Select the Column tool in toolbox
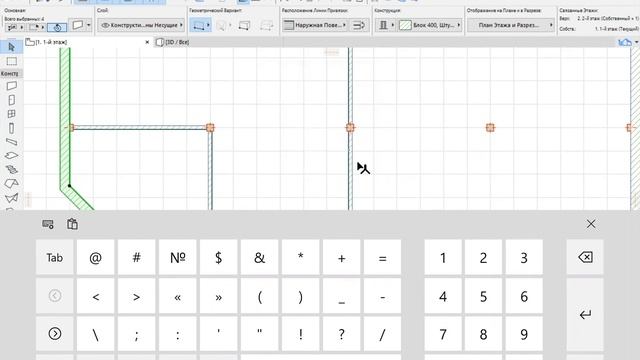Screen dimensions: 640x360 coord(11,128)
